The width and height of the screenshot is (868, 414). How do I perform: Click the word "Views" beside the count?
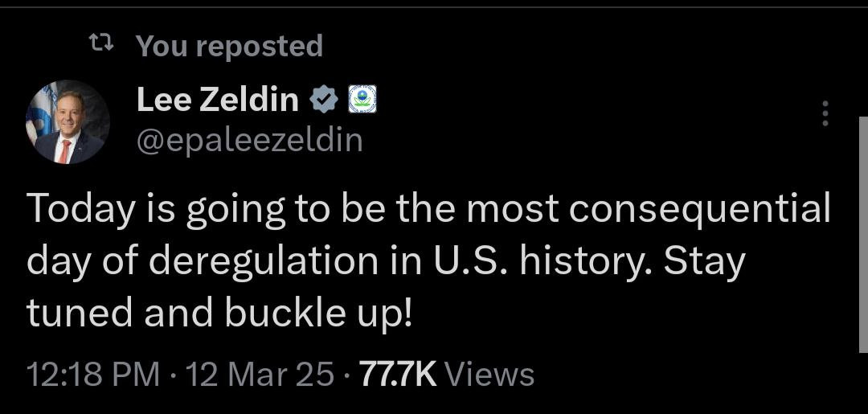tap(489, 375)
